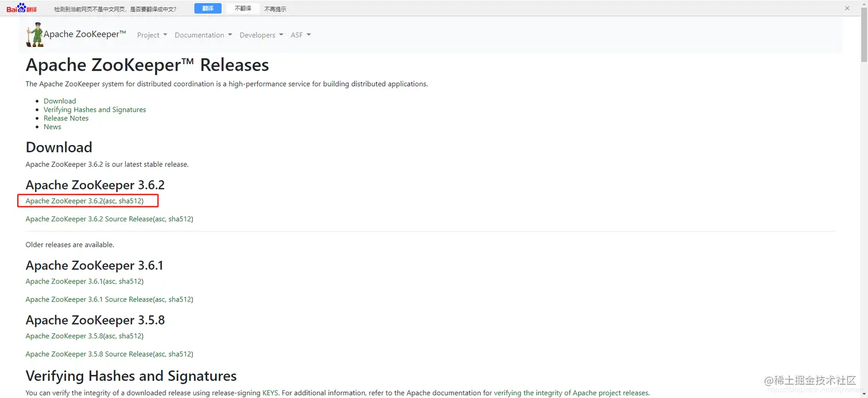Image resolution: width=868 pixels, height=398 pixels.
Task: Download Apache ZooKeeper 3.5.8 Source Release
Action: (x=89, y=354)
